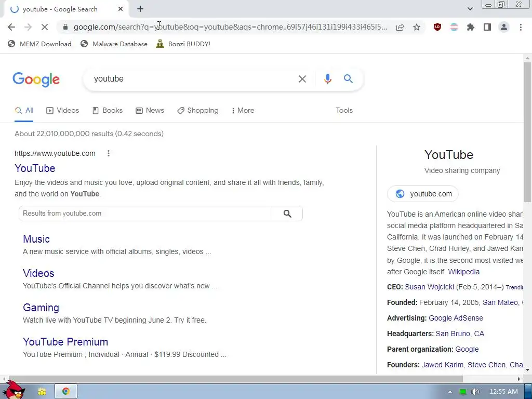Click the lock icon in the address bar
Viewport: 532px width, 399px height.
(x=65, y=27)
